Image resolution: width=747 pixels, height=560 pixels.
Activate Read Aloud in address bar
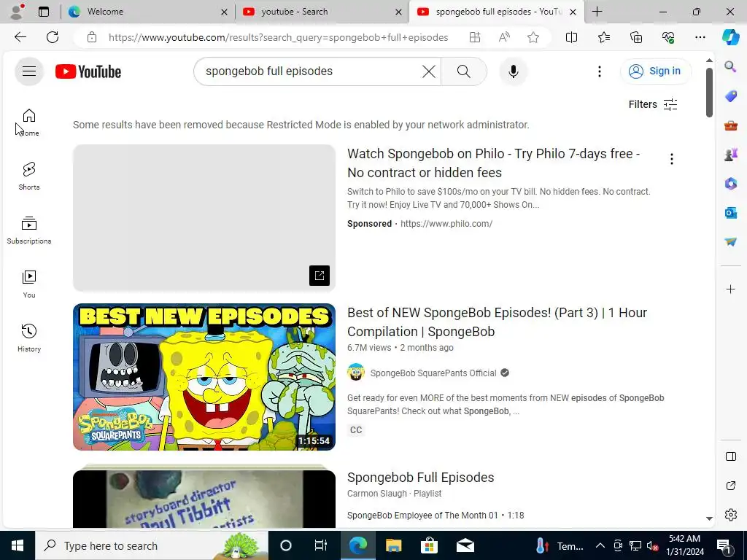click(504, 37)
